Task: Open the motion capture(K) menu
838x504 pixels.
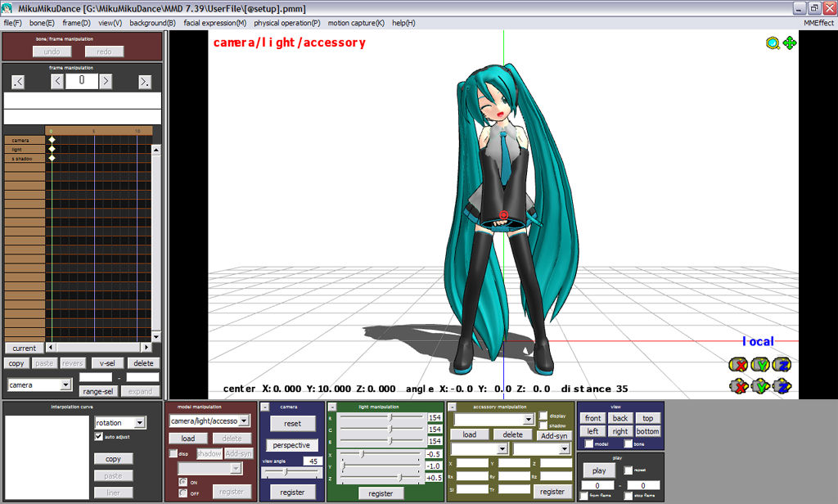Action: pos(356,23)
